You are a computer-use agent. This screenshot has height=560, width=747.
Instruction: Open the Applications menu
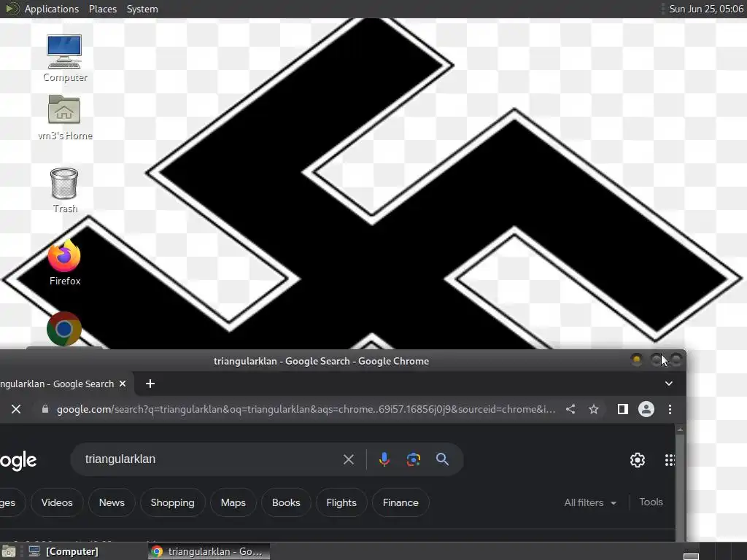tap(52, 9)
